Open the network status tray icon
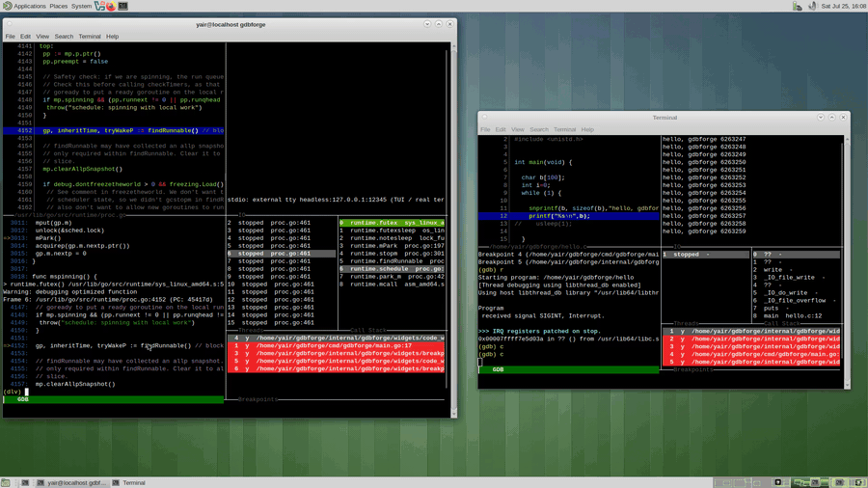868x488 pixels. click(x=798, y=6)
